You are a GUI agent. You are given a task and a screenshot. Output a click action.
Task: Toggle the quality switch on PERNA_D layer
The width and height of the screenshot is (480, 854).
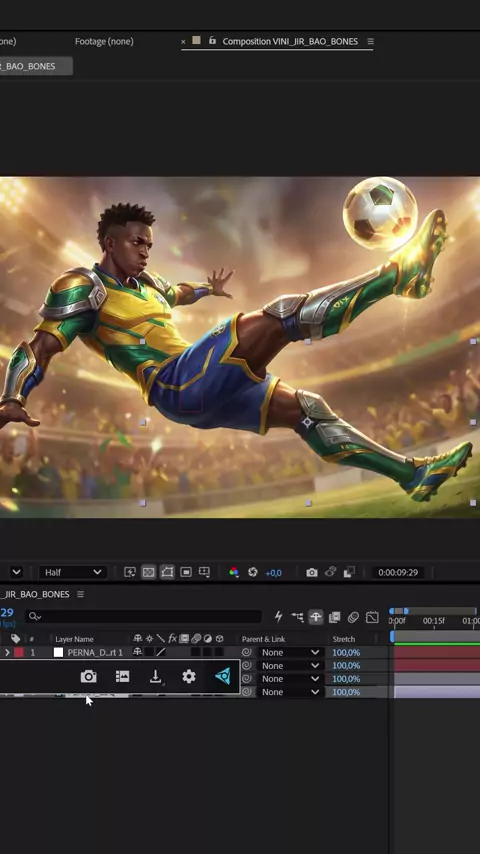(161, 652)
